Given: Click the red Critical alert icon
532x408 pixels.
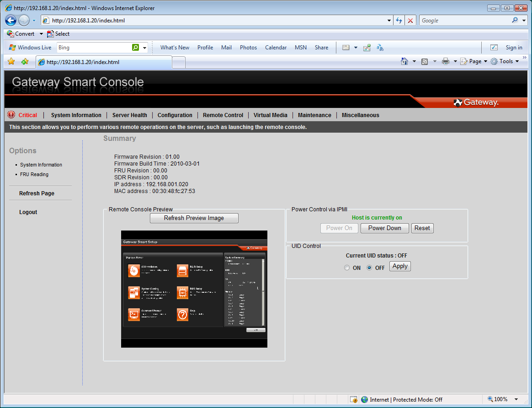Looking at the screenshot, I should 11,115.
